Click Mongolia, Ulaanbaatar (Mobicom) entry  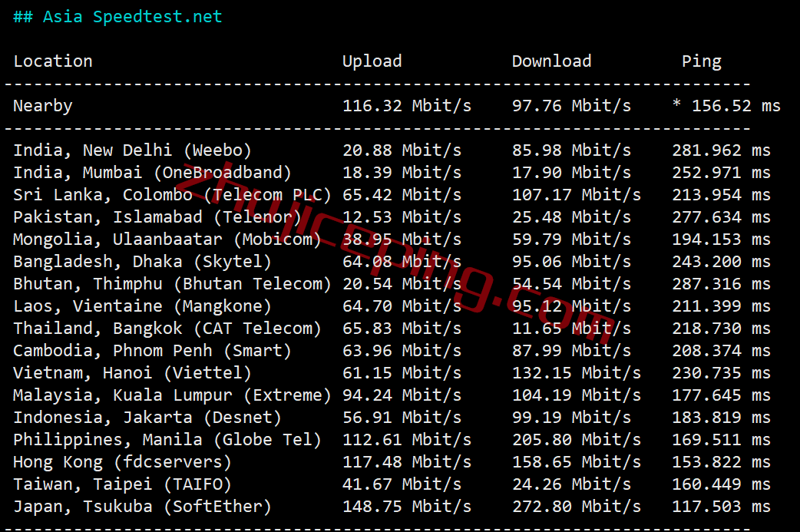[167, 240]
